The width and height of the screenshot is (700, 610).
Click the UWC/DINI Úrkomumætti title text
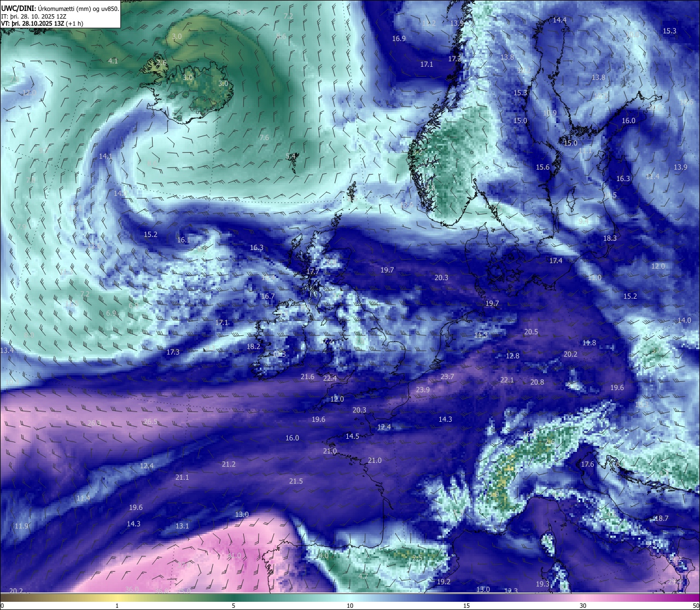pyautogui.click(x=60, y=8)
